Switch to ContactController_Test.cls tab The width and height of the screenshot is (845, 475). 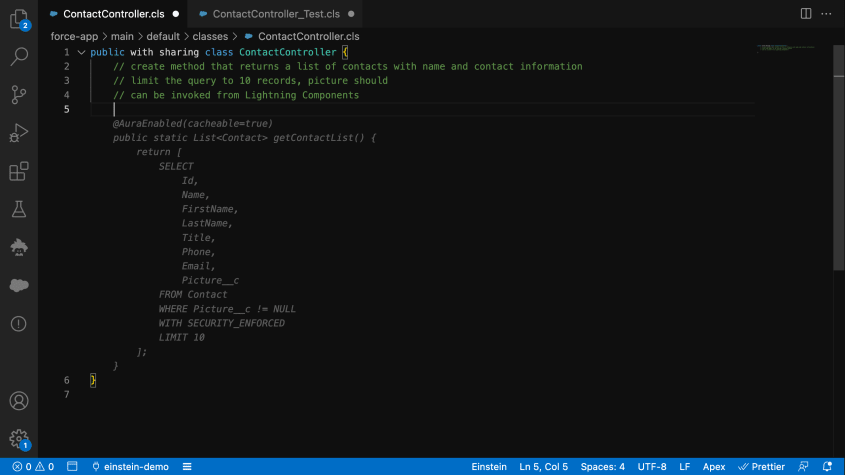pos(276,14)
